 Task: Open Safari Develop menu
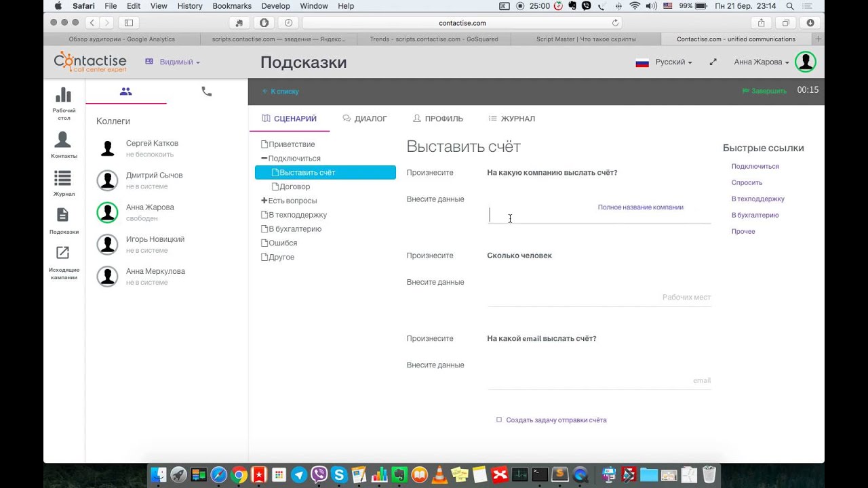click(x=275, y=6)
